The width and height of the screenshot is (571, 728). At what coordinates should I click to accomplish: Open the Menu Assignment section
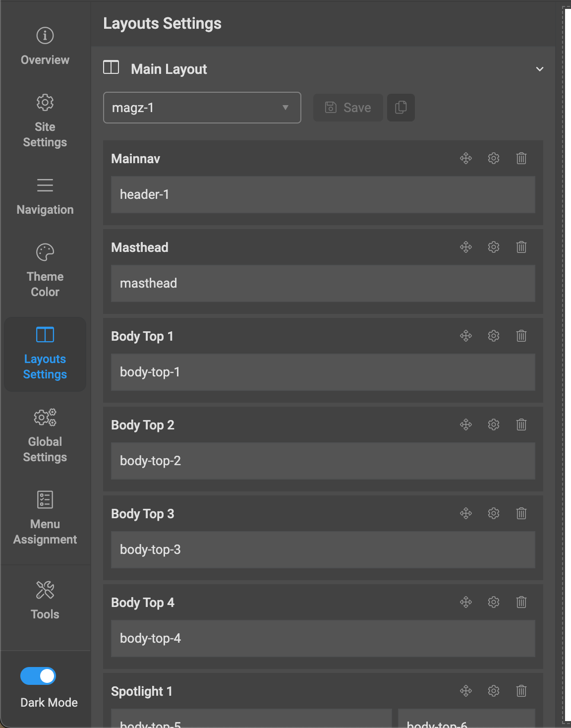pyautogui.click(x=45, y=518)
